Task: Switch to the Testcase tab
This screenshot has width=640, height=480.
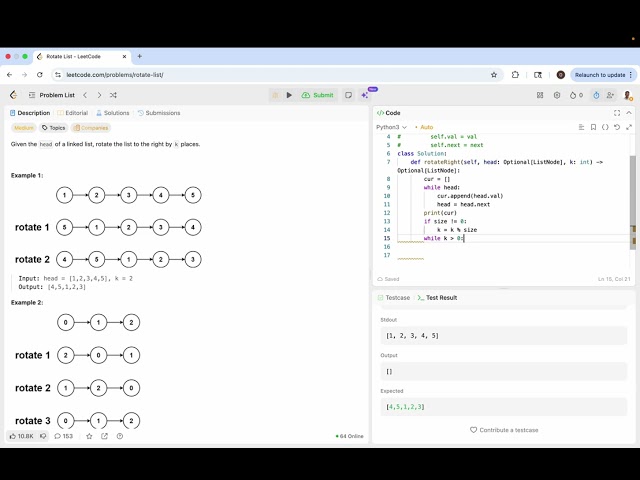Action: (394, 298)
